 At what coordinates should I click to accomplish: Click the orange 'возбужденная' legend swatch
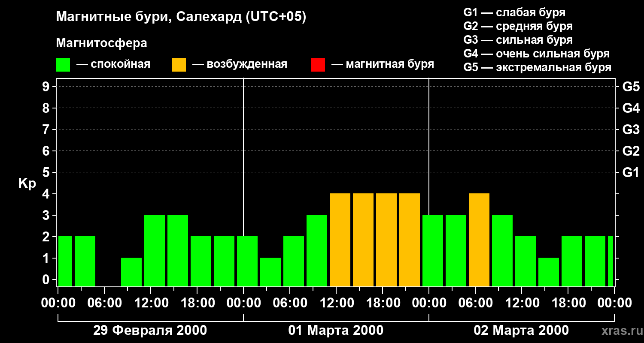(179, 65)
